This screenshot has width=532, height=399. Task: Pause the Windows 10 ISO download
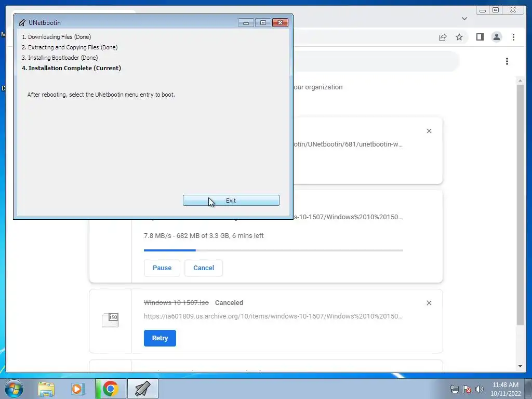162,268
